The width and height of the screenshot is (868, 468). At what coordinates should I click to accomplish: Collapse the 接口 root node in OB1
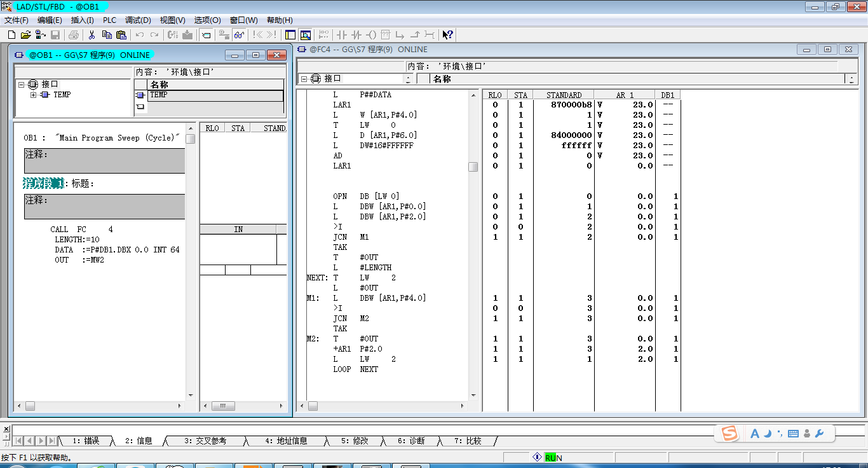point(22,84)
